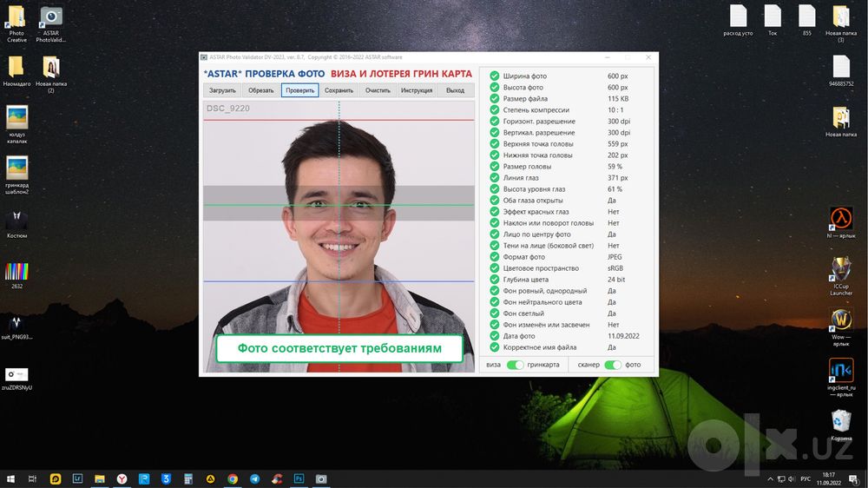Select the zruZDRSNyU desktop file
This screenshot has width=868, height=488.
pyautogui.click(x=16, y=379)
